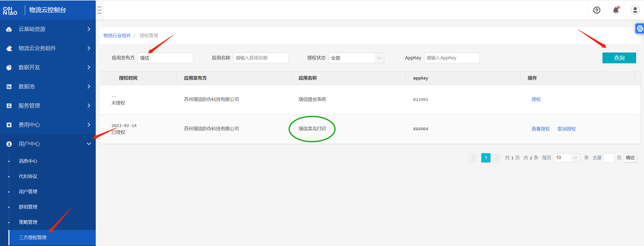Expand 服务管理 chevron
This screenshot has width=644, height=246.
89,106
